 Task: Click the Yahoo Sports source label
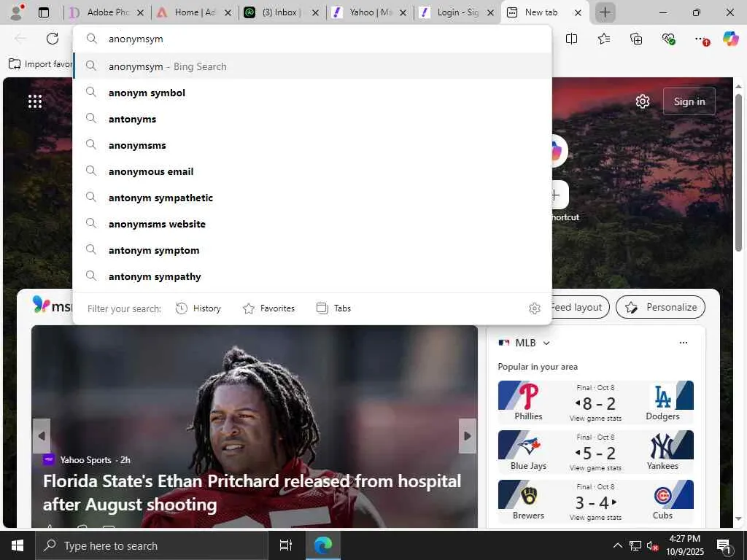pos(86,460)
